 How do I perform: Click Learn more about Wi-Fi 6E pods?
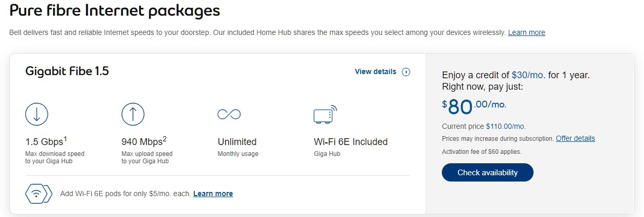point(213,194)
